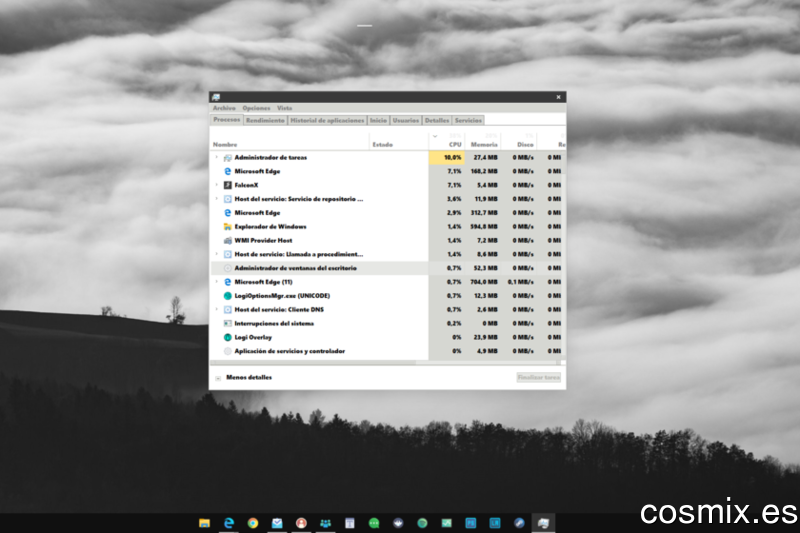The image size is (800, 533).
Task: Select the Procesos tab
Action: coord(227,119)
